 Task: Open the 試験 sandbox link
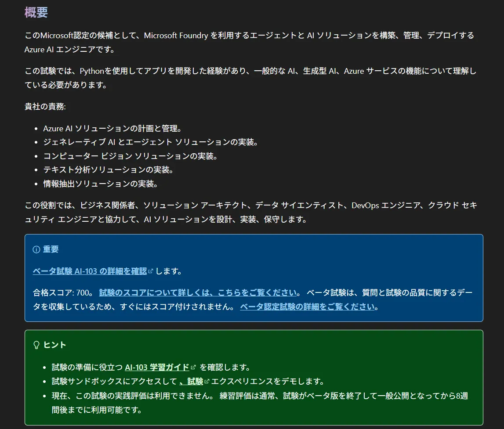(191, 381)
